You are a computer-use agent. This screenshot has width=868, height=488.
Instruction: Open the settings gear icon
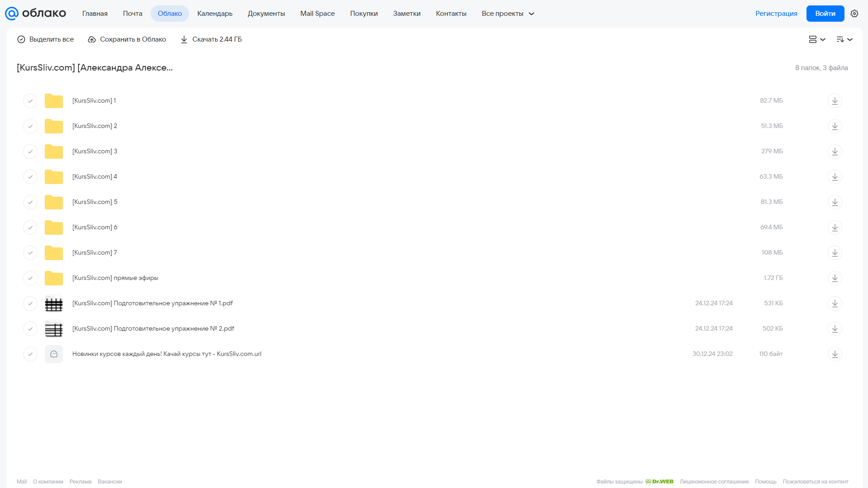click(854, 14)
